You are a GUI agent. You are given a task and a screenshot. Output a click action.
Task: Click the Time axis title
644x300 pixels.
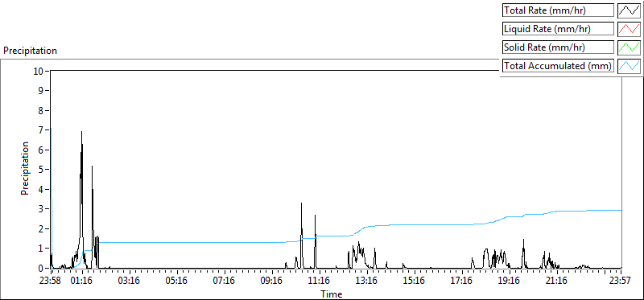(332, 294)
